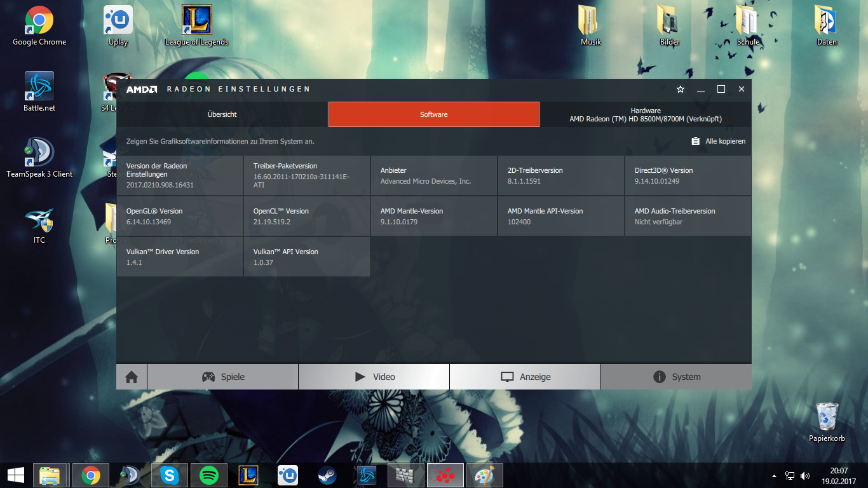Open the Hardware AMD Radeon HD 8500M/8700M tab
Screen dimensions: 868x488
click(646, 114)
